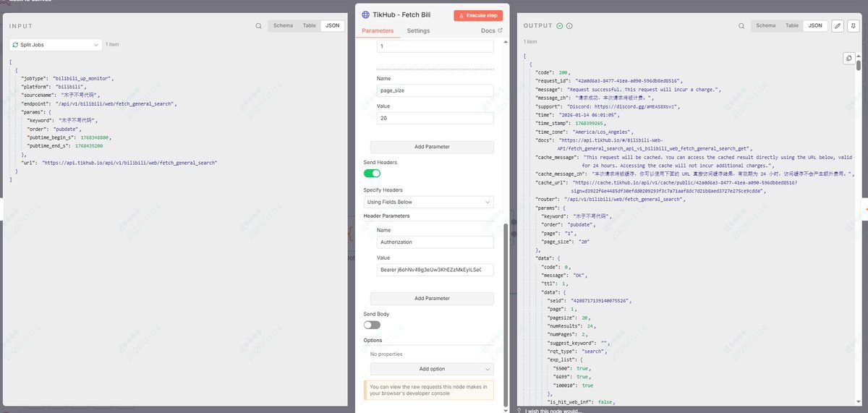Edit the output data with pencil icon
The image size is (868, 413).
(838, 26)
